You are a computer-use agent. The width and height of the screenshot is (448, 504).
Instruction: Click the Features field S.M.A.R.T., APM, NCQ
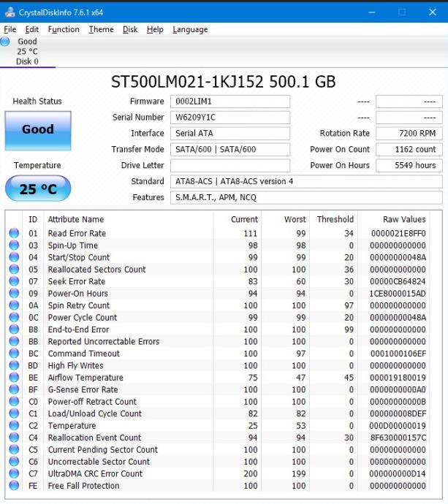pos(306,198)
